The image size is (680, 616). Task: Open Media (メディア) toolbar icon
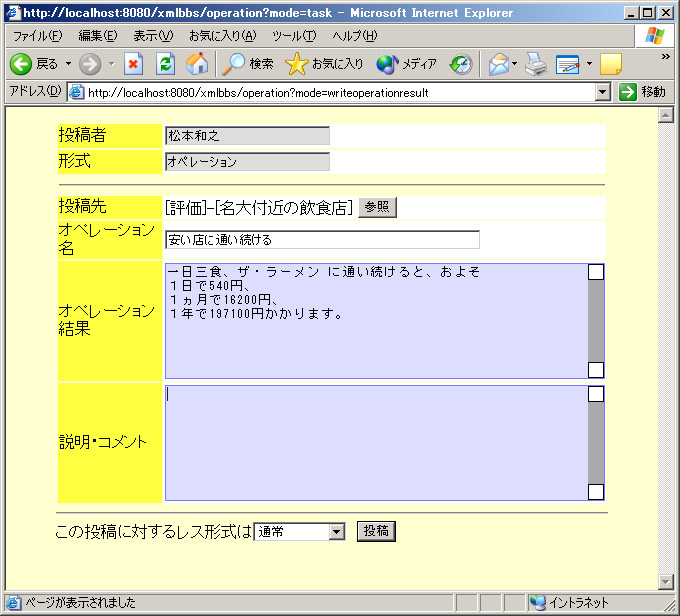387,64
